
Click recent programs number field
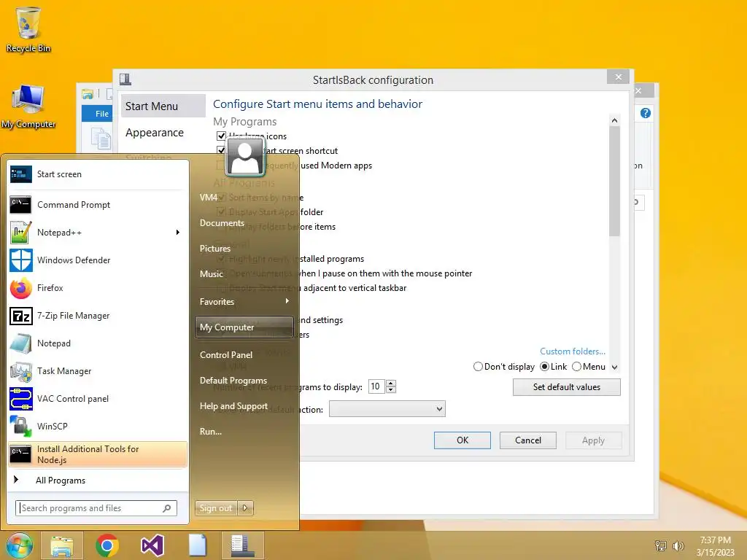[x=376, y=386]
